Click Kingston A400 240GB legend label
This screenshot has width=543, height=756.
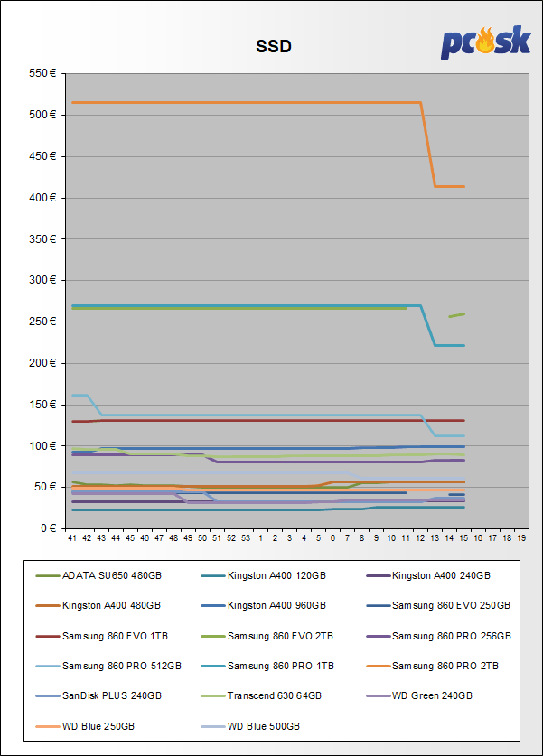(441, 575)
